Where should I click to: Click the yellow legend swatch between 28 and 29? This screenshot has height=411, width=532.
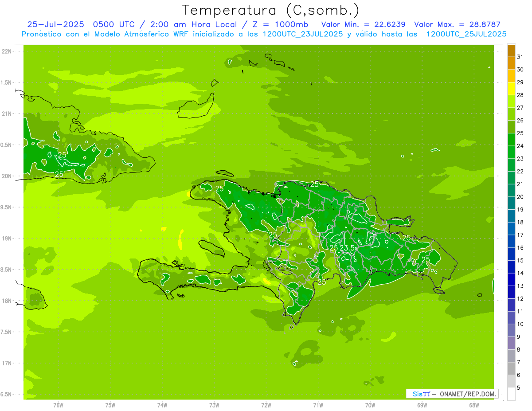[511, 89]
